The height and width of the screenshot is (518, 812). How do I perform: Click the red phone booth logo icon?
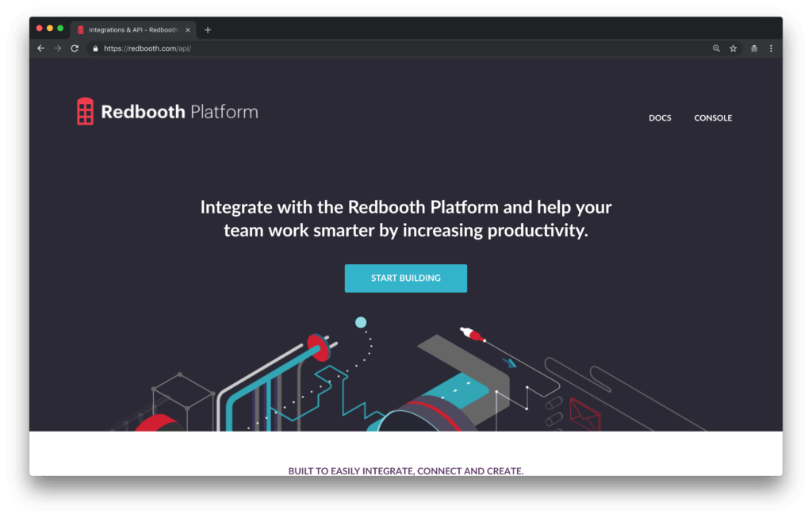pos(85,112)
